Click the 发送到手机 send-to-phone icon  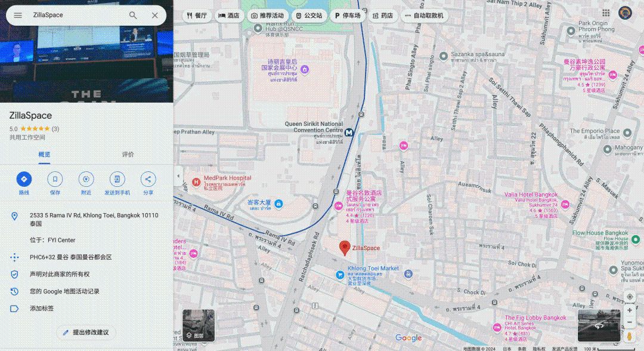point(117,178)
